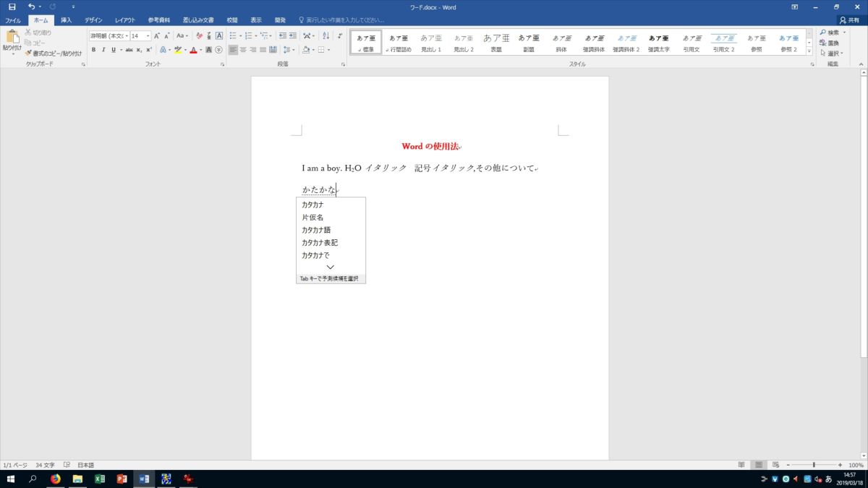Right-align the paragraph
The height and width of the screenshot is (488, 868).
coord(253,50)
